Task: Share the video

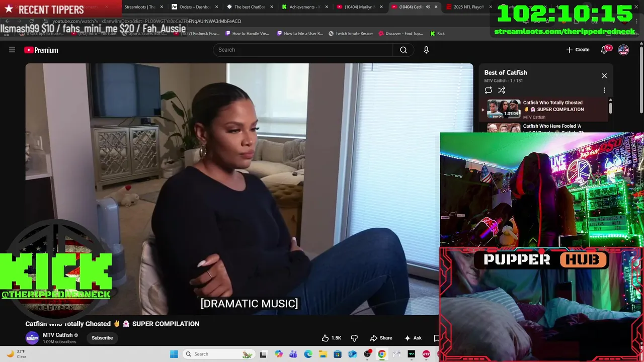Action: coord(381,338)
